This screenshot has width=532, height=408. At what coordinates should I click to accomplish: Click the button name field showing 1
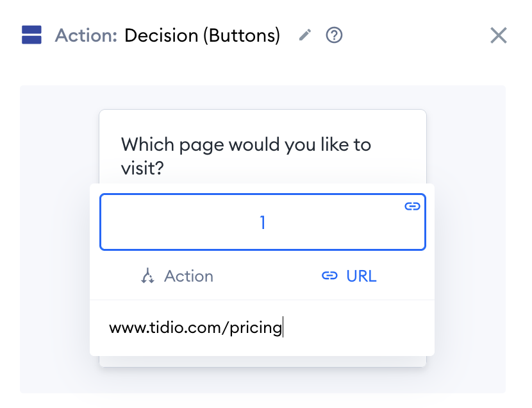click(x=263, y=222)
